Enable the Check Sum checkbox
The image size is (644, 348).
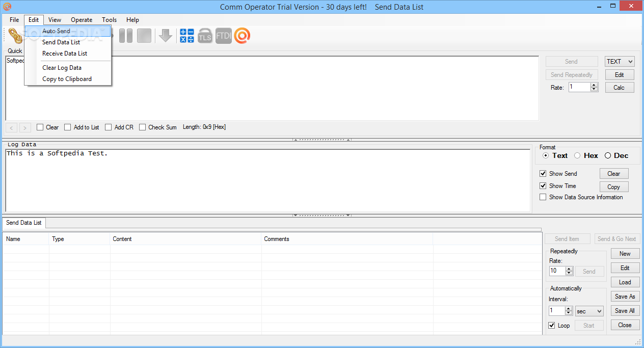(x=143, y=127)
